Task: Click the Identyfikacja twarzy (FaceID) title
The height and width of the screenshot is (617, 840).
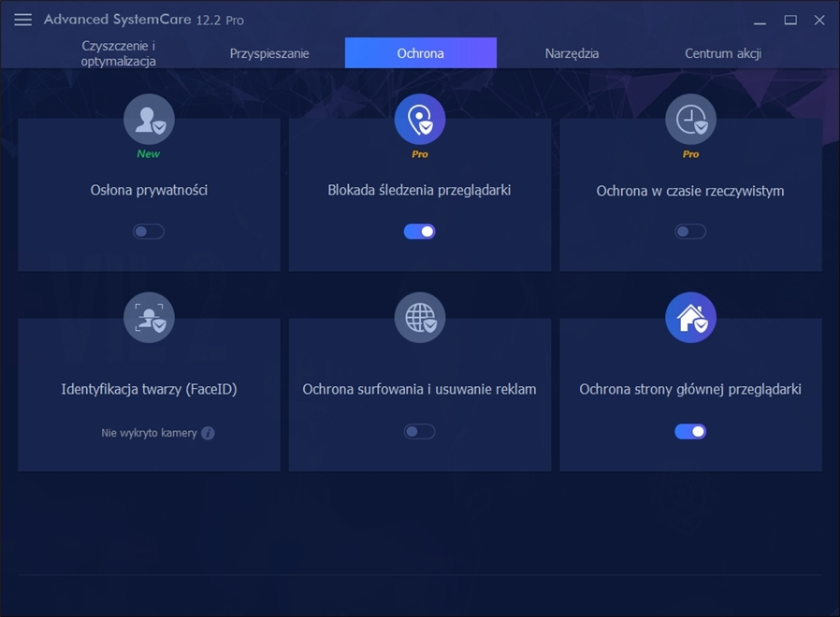Action: [x=149, y=389]
